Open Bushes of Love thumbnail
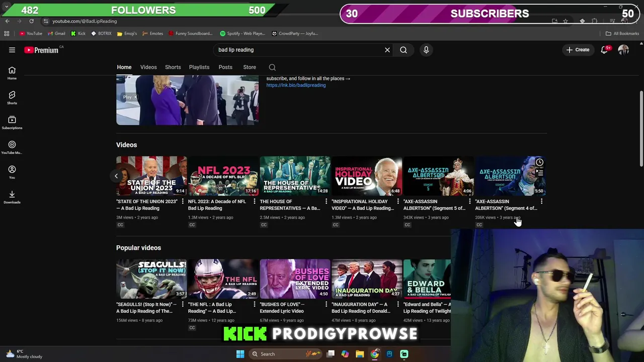Screen dimensions: 644x362 [295, 279]
